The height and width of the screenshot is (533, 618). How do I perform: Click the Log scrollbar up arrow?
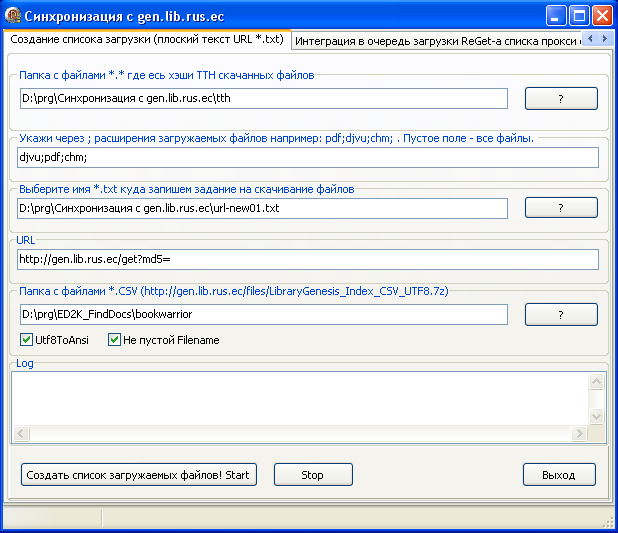tap(598, 380)
